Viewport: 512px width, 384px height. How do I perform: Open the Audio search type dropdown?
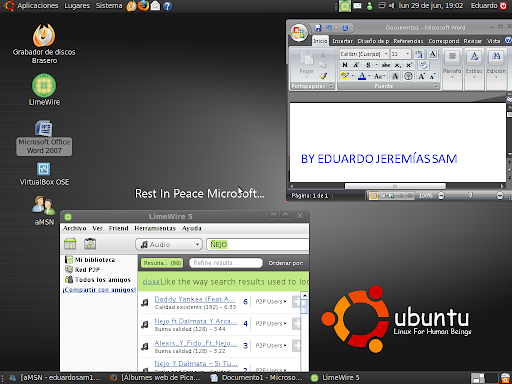pos(169,245)
